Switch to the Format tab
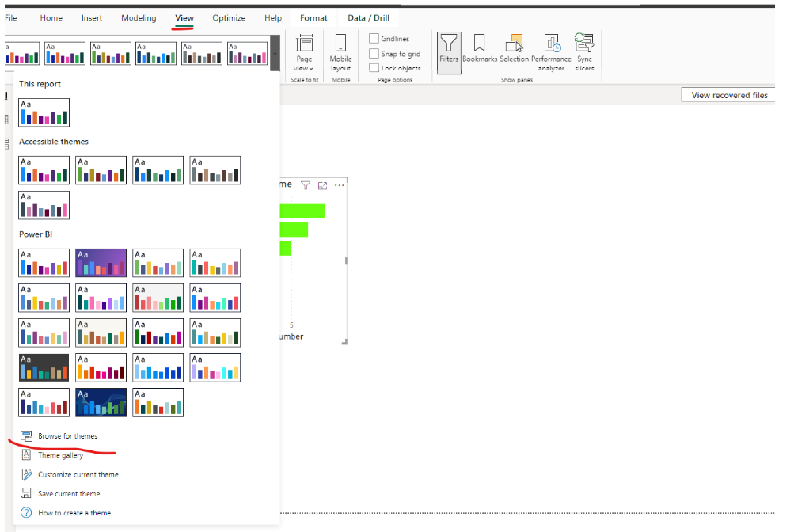This screenshot has height=532, width=798. coord(313,18)
